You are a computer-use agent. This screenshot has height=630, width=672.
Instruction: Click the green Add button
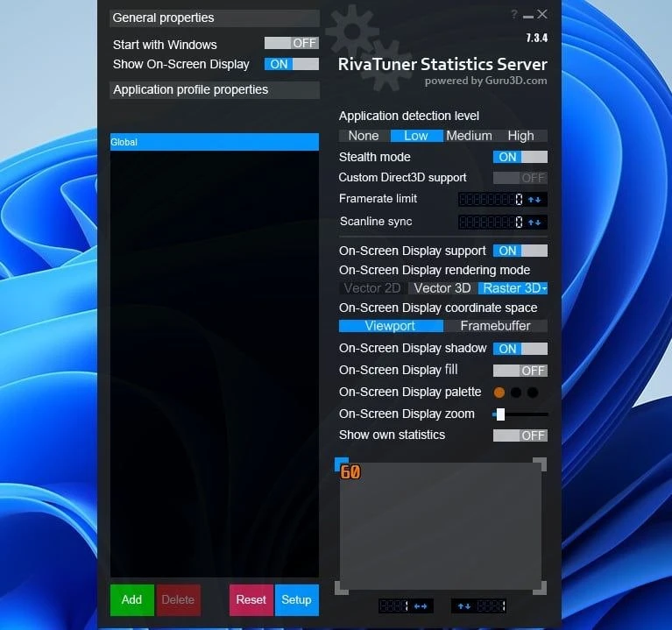132,600
